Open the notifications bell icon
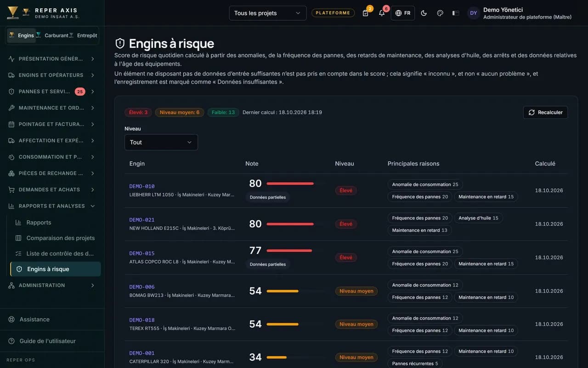Screen dimensions: 588x368 pyautogui.click(x=382, y=13)
